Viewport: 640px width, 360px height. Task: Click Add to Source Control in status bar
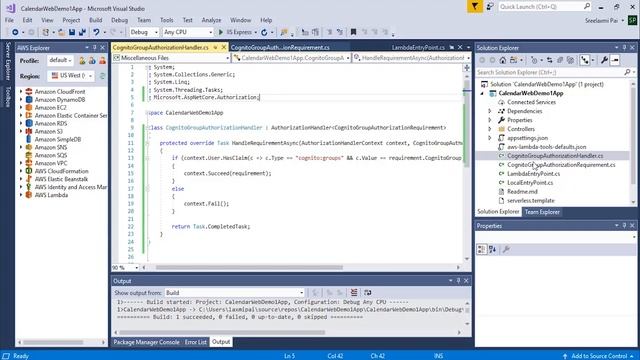coord(599,356)
